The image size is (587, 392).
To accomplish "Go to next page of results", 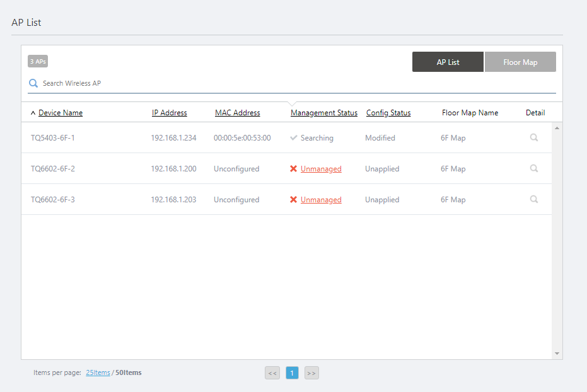I will (x=311, y=373).
